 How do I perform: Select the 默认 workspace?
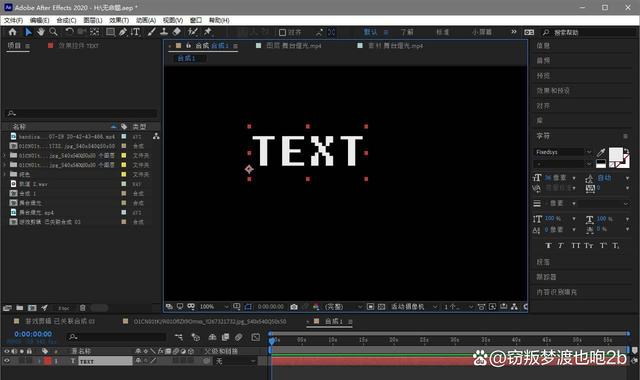[x=371, y=32]
